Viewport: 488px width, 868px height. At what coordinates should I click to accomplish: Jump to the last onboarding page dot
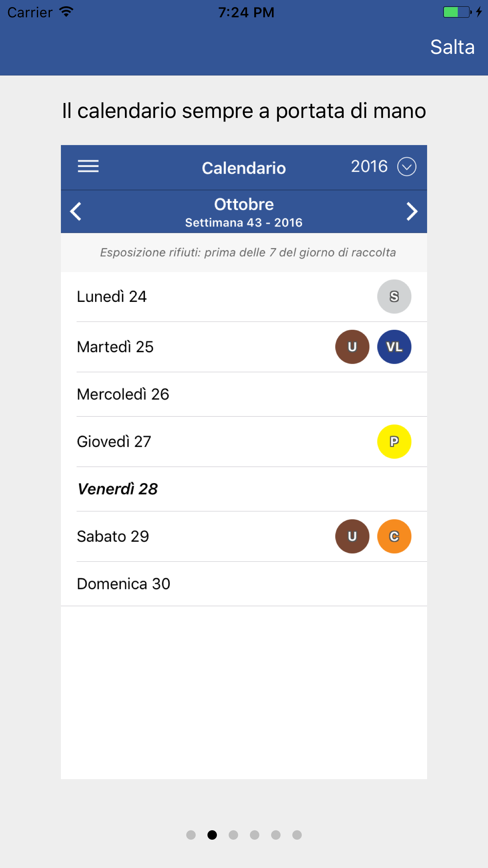click(297, 835)
